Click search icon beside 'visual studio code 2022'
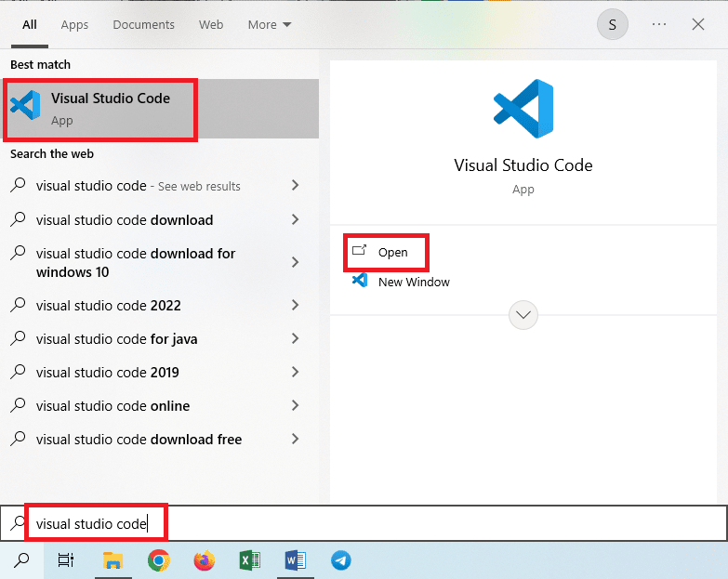The image size is (728, 579). [18, 304]
